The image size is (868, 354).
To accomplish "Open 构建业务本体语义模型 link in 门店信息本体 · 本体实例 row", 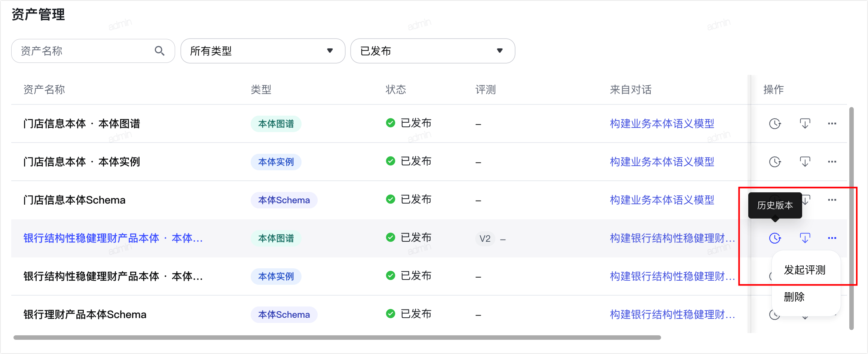I will click(x=662, y=162).
